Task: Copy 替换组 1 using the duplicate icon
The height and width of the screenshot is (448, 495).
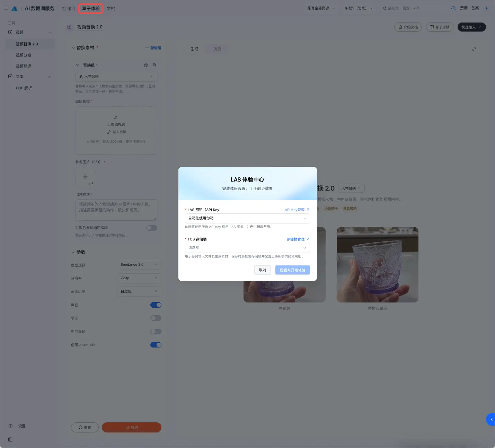Action: click(146, 65)
